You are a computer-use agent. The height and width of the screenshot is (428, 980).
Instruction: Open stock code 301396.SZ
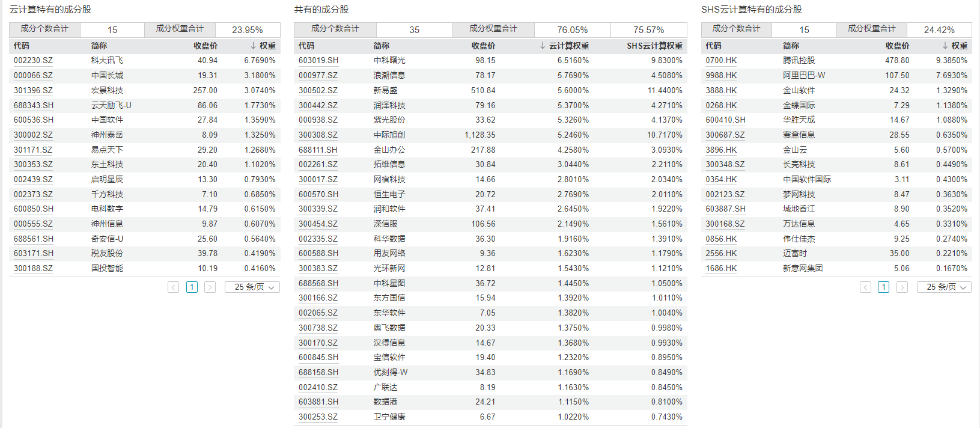[33, 90]
